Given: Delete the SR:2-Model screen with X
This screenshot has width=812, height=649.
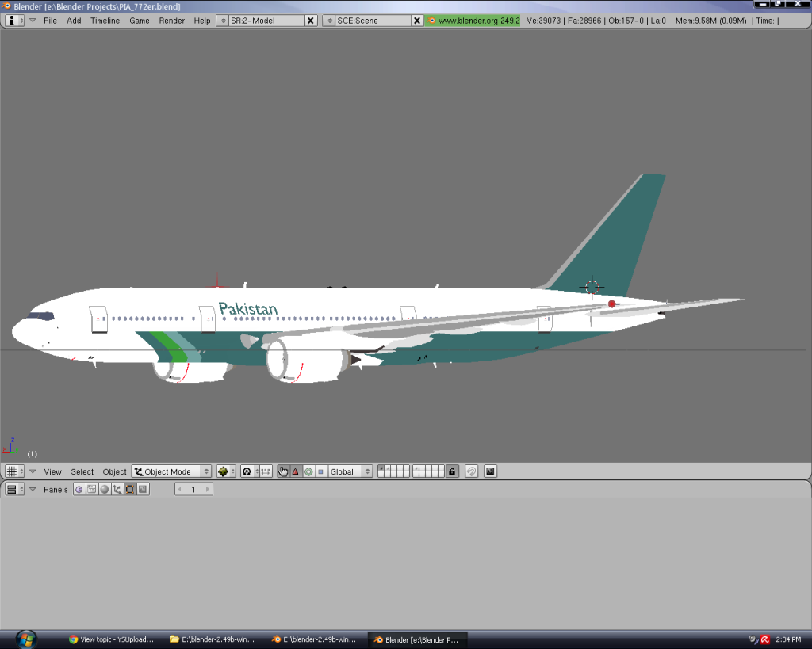Looking at the screenshot, I should (311, 20).
